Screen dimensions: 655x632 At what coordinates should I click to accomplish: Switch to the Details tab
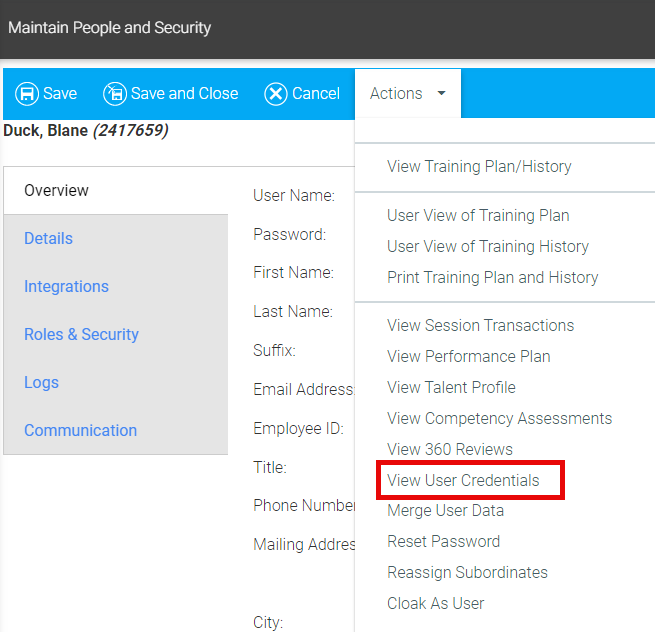[x=48, y=238]
